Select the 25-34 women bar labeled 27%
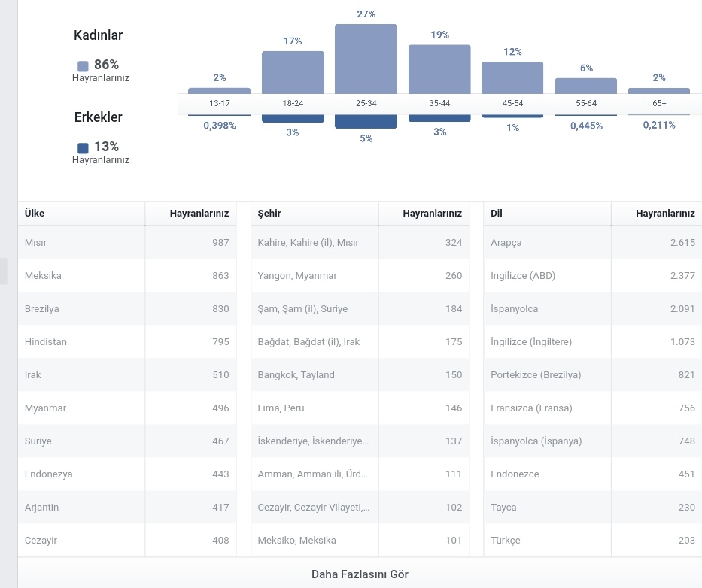 point(366,59)
